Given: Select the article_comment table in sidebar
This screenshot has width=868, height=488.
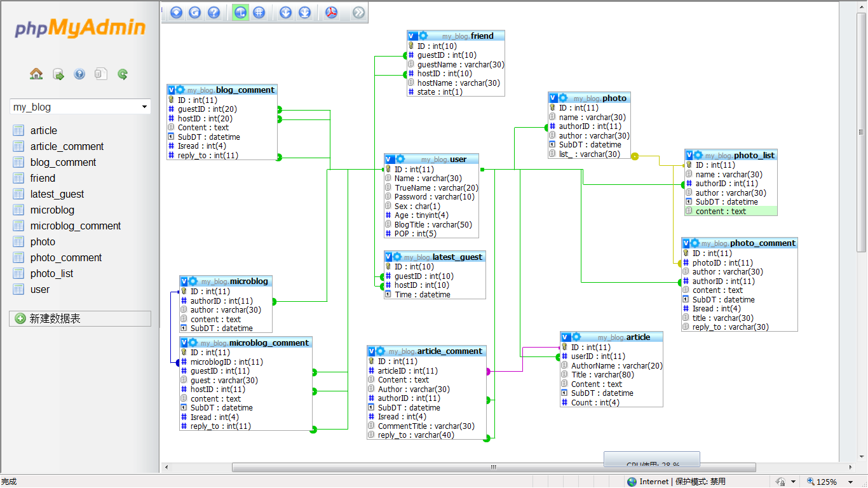Looking at the screenshot, I should click(67, 146).
